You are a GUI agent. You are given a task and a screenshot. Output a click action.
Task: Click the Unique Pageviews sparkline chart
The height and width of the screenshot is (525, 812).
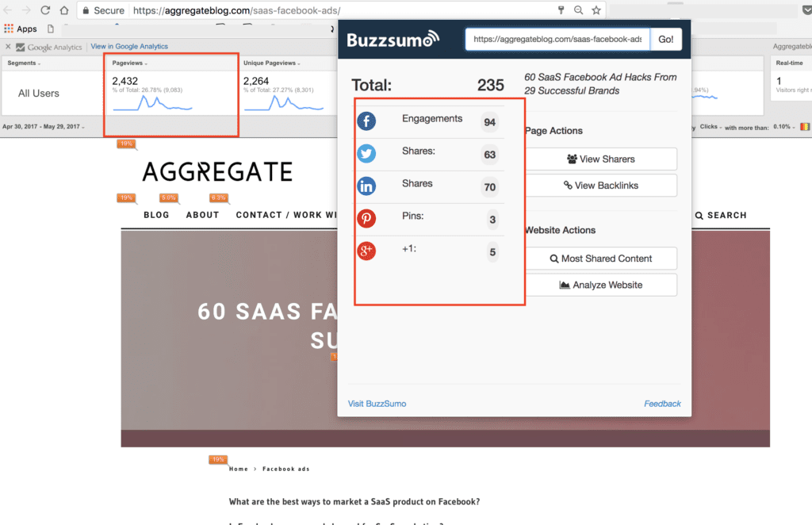point(284,103)
